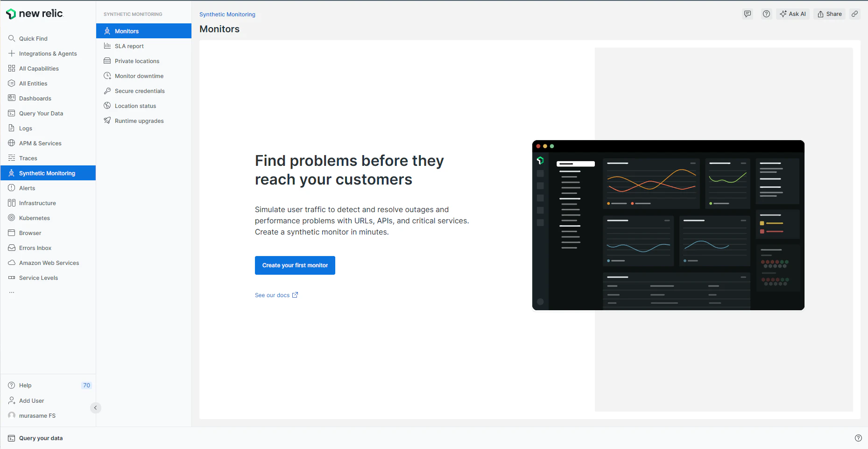Click the Synthetic Monitoring breadcrumb link

[x=227, y=14]
